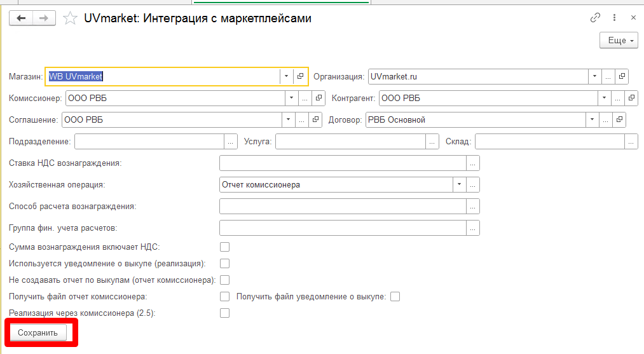Open the Соглашение item form icon
Screen dimensions: 644x354
315,120
